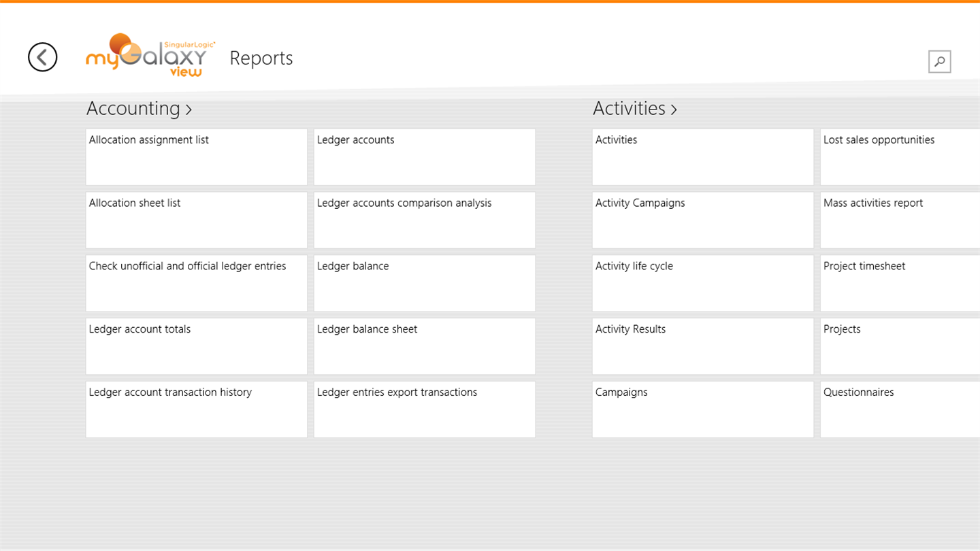Expand the Accounting section chevron

tap(189, 110)
